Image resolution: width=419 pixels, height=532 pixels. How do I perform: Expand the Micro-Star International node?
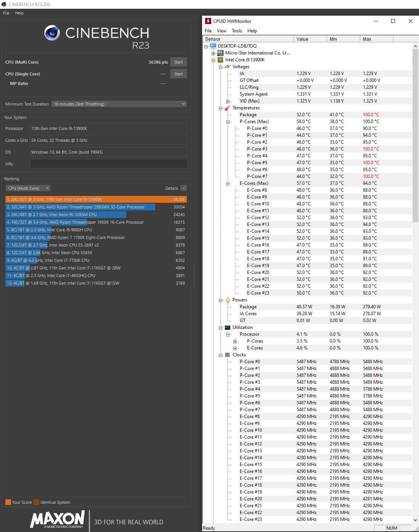click(214, 53)
